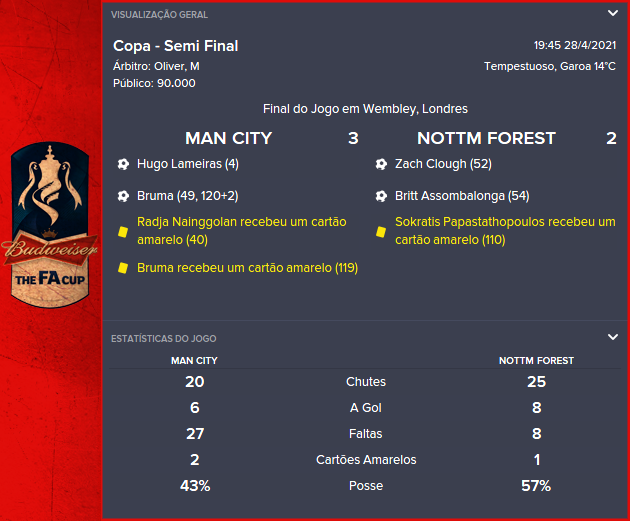The image size is (630, 521).
Task: Click the goal ball icon beside Britt Assombalonga
Action: pyautogui.click(x=381, y=196)
